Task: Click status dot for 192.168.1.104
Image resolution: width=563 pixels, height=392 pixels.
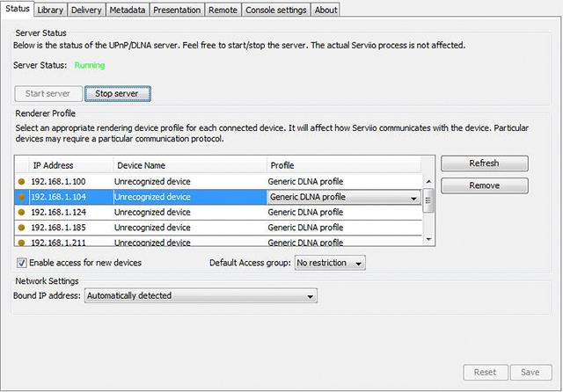Action: 22,197
